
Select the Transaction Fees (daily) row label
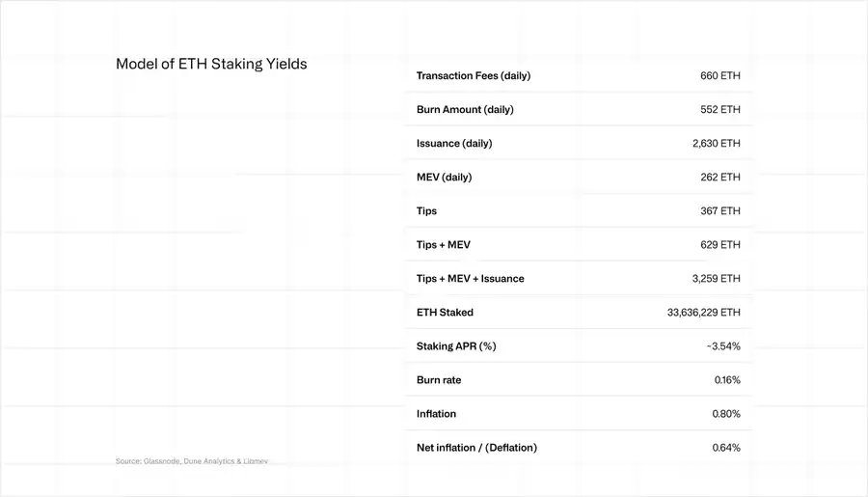click(x=474, y=75)
